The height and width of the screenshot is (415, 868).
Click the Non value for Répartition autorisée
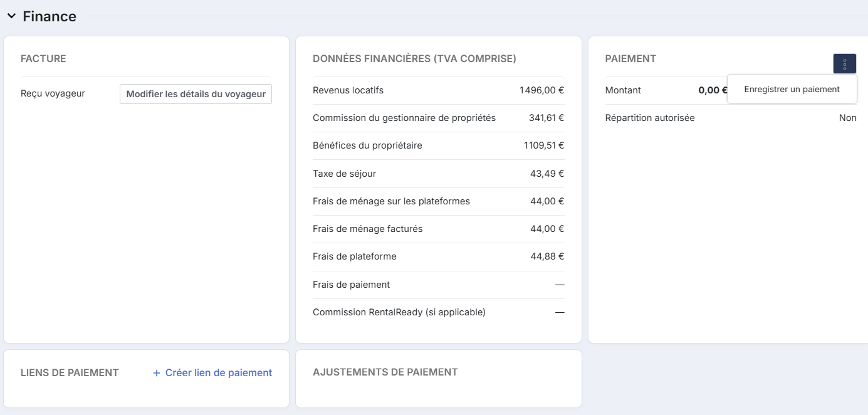pos(847,118)
